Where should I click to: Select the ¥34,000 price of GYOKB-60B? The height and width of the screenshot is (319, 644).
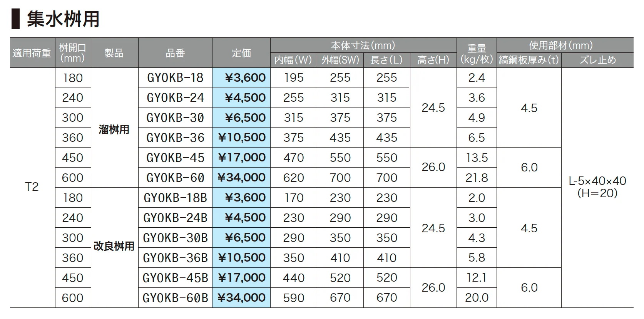point(242,298)
